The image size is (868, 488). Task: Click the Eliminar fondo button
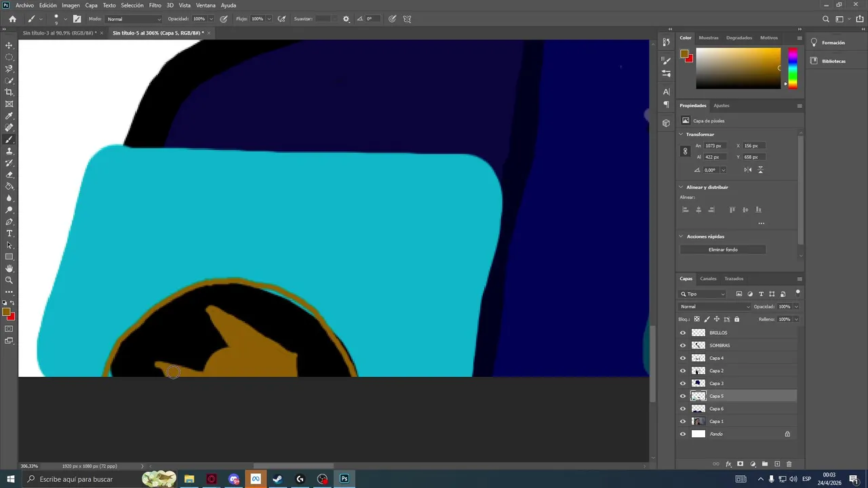click(723, 249)
